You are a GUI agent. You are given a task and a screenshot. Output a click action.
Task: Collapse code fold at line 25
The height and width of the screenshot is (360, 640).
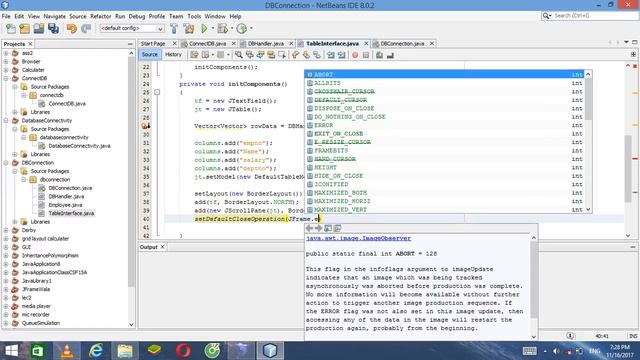157,92
